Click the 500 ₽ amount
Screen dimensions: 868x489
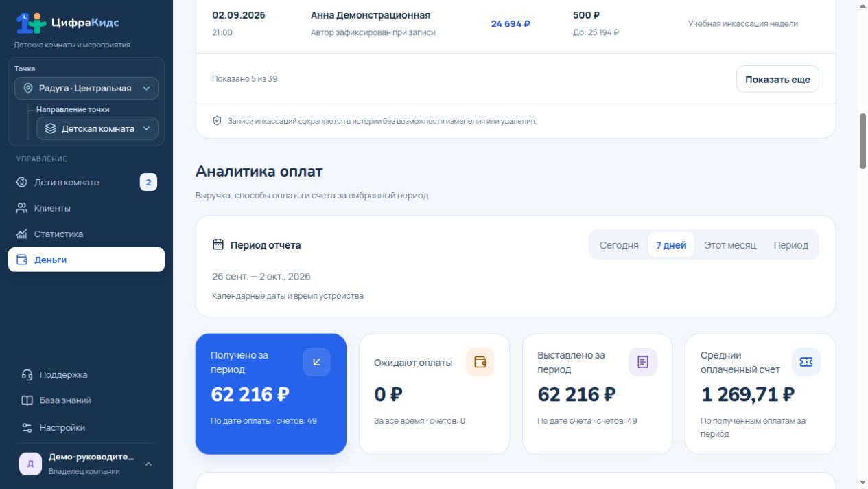[x=587, y=15]
